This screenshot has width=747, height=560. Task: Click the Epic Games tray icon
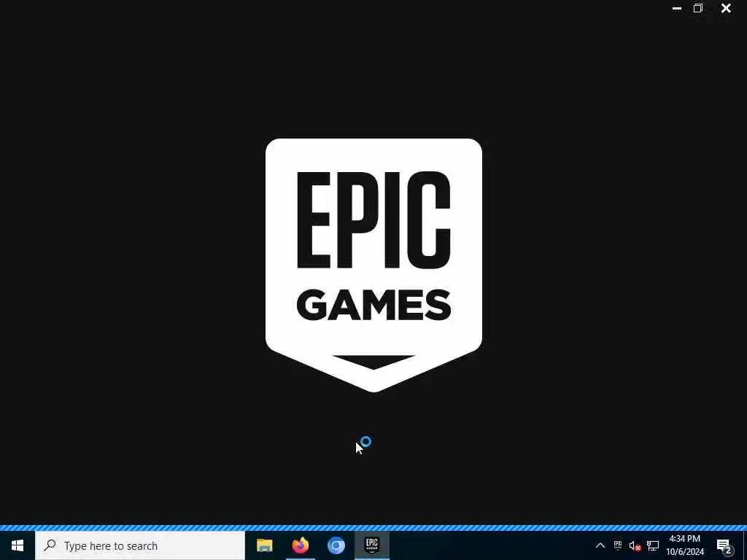(x=618, y=545)
